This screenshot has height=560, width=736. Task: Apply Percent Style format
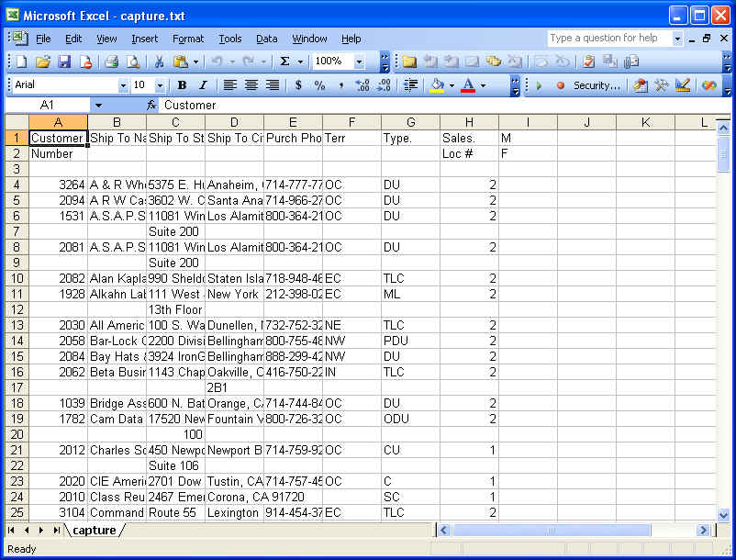pyautogui.click(x=319, y=85)
